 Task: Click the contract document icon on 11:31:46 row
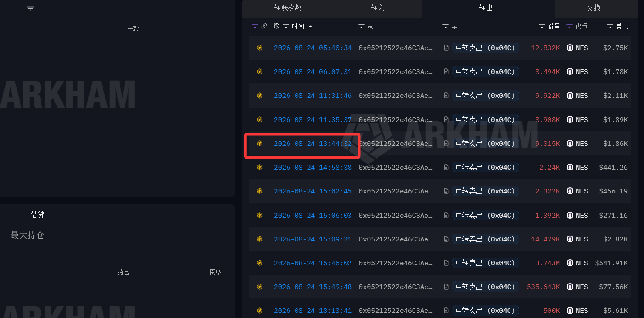[x=446, y=96]
